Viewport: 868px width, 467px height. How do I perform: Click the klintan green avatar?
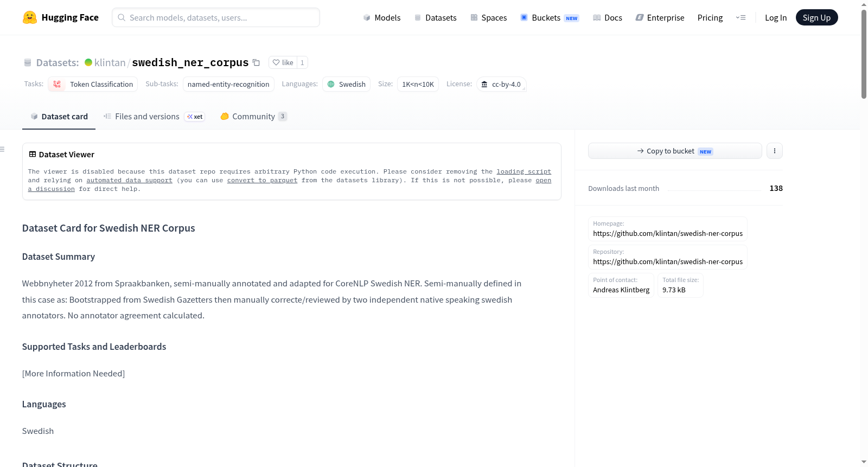tap(88, 62)
